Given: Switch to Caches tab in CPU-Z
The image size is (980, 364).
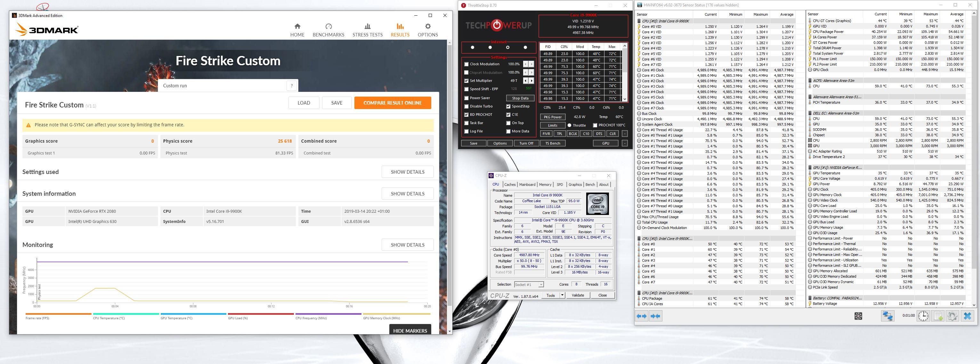Looking at the screenshot, I should (510, 185).
